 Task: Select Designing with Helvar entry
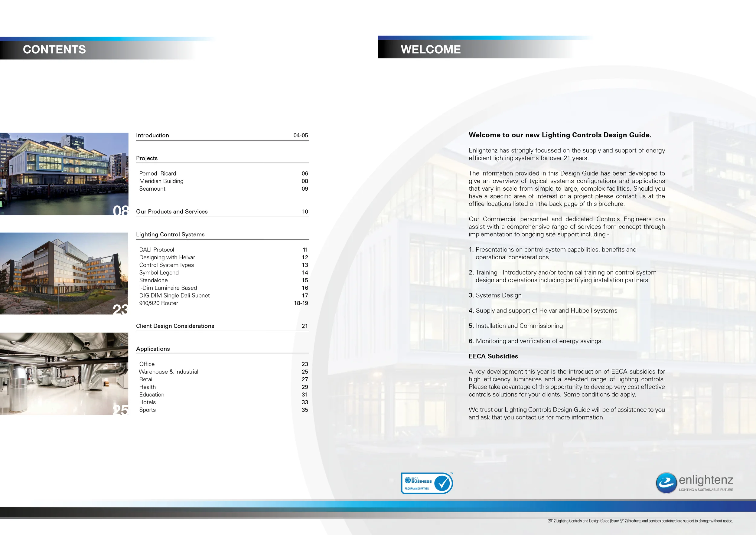pyautogui.click(x=167, y=257)
